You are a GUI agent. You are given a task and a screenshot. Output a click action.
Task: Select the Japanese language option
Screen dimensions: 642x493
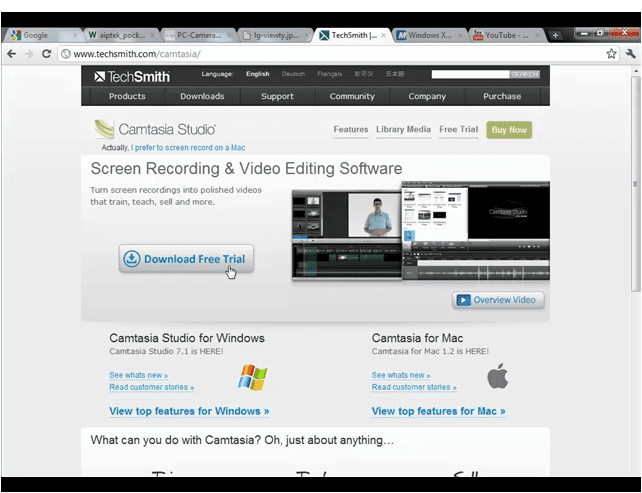(395, 74)
